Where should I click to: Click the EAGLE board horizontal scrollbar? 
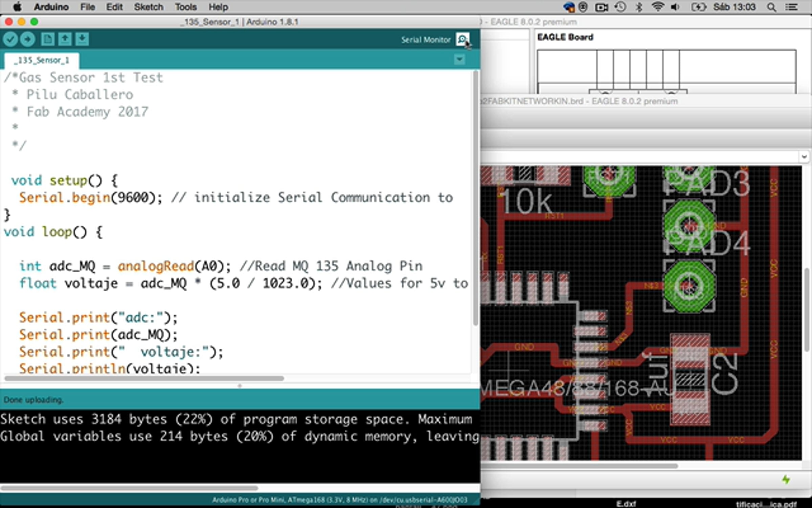tap(579, 466)
